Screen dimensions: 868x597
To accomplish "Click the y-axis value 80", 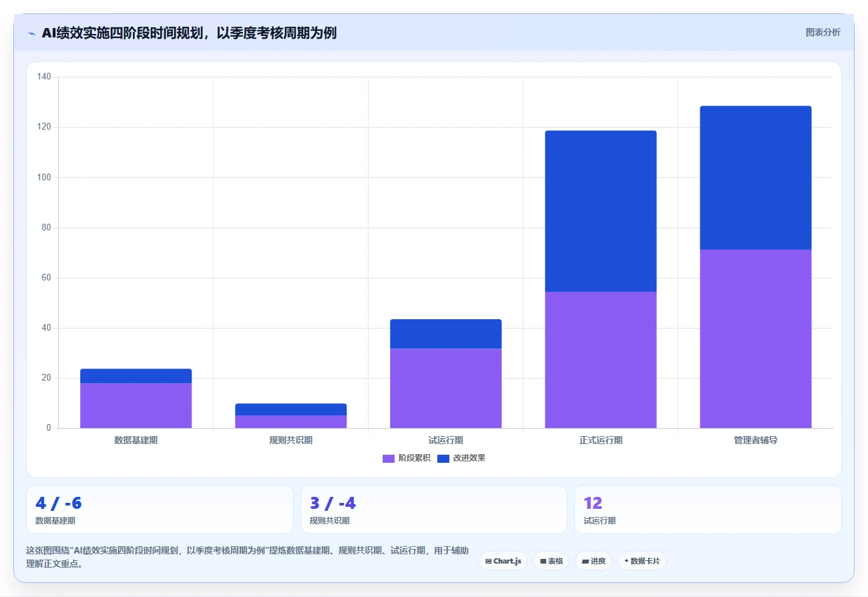I will point(46,227).
